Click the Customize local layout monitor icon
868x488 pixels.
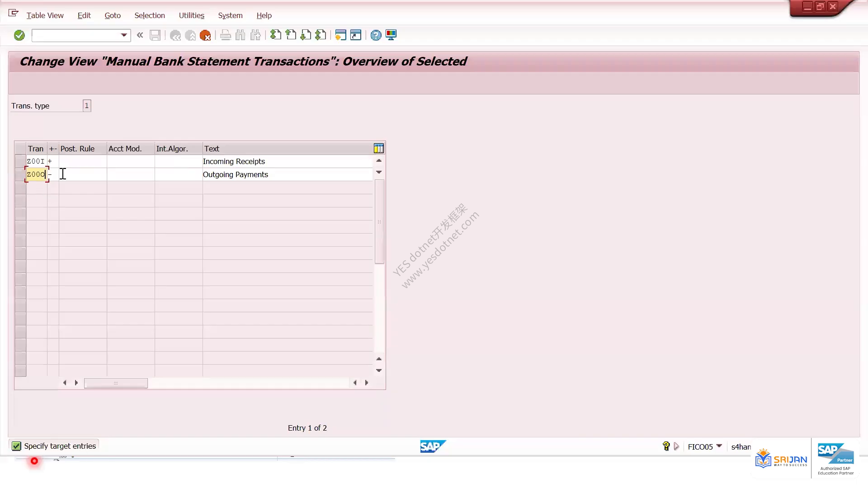point(391,35)
